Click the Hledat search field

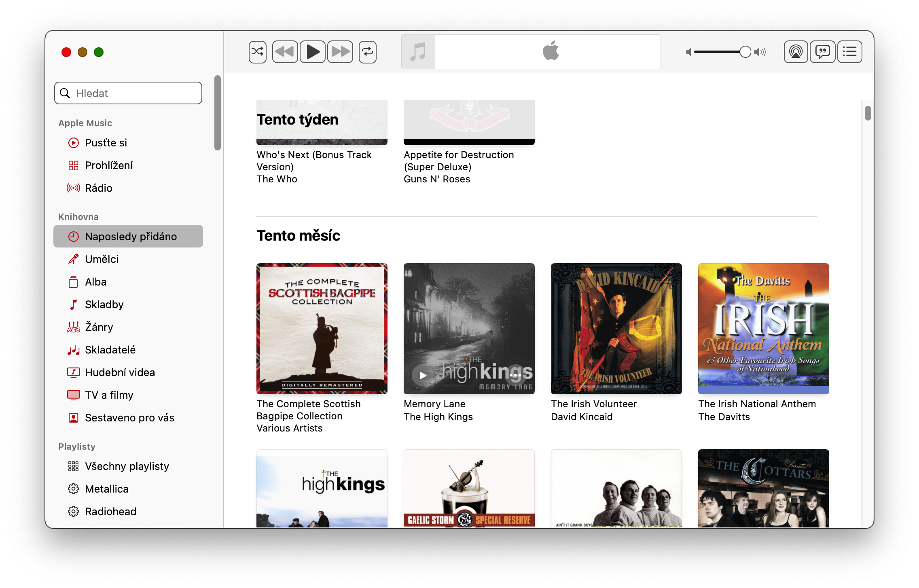point(128,93)
